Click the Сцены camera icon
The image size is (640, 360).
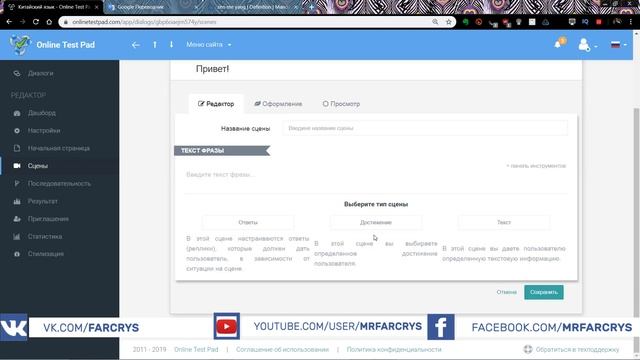pos(17,166)
